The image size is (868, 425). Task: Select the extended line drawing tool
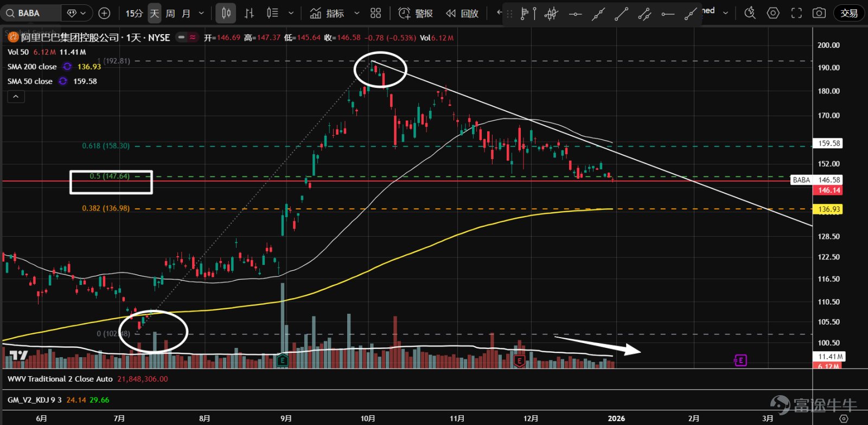[691, 14]
